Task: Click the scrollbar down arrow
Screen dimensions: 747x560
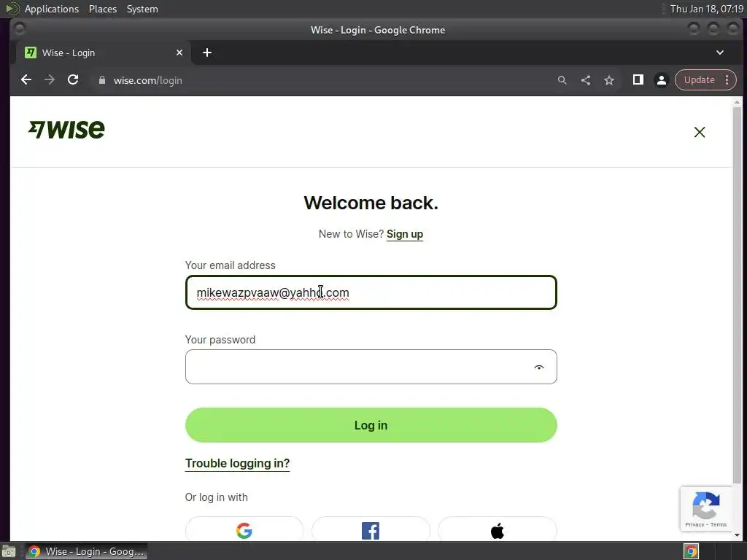Action: [x=737, y=535]
